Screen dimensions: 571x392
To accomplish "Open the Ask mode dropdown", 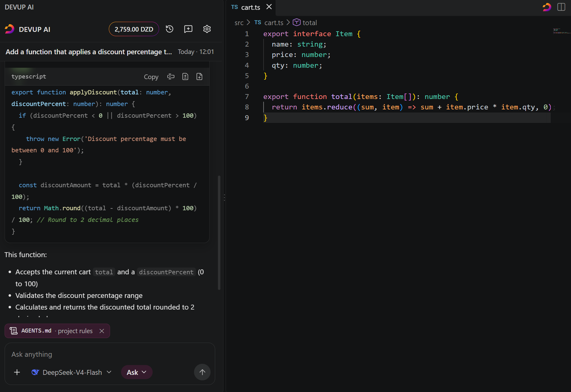I will (137, 372).
